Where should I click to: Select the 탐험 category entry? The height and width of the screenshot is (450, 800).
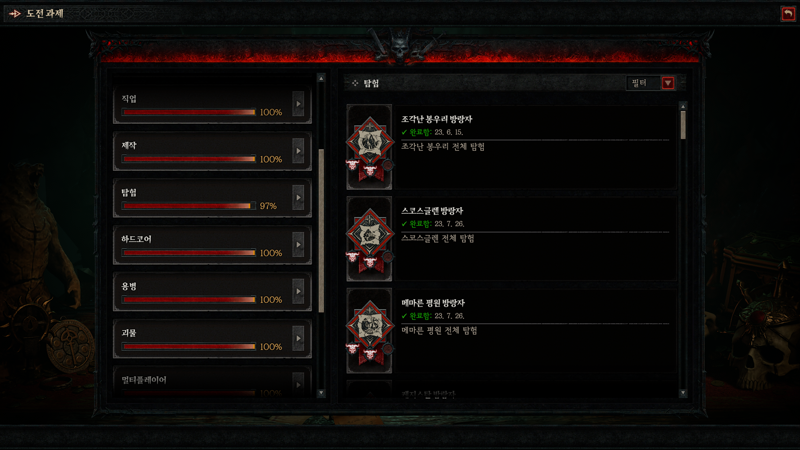(212, 198)
